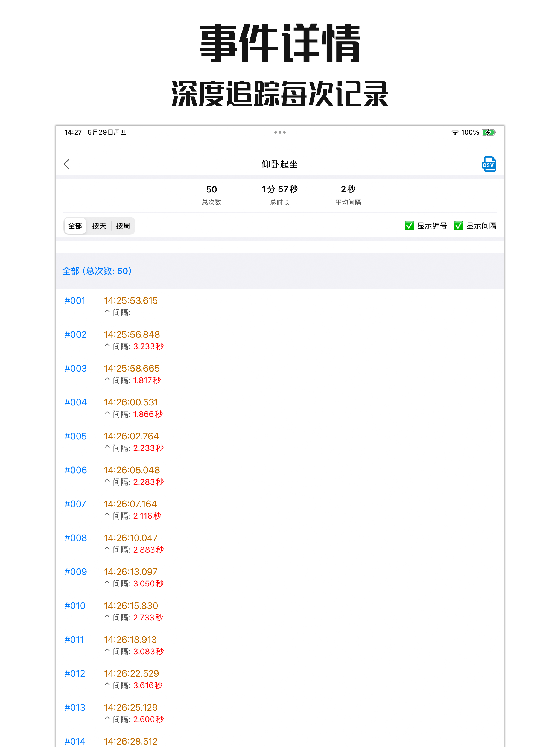The width and height of the screenshot is (560, 747).
Task: Tap the interval 2.883秒
Action: [148, 550]
